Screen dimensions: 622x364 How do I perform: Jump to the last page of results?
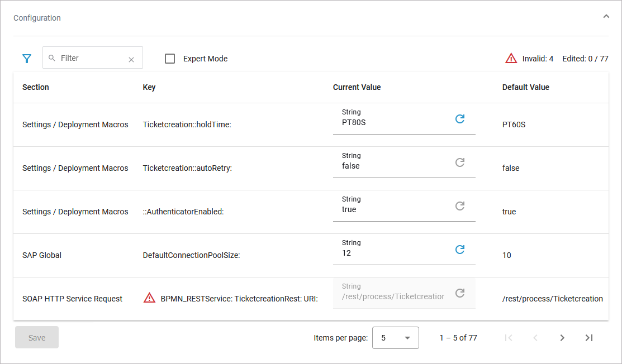pos(588,338)
